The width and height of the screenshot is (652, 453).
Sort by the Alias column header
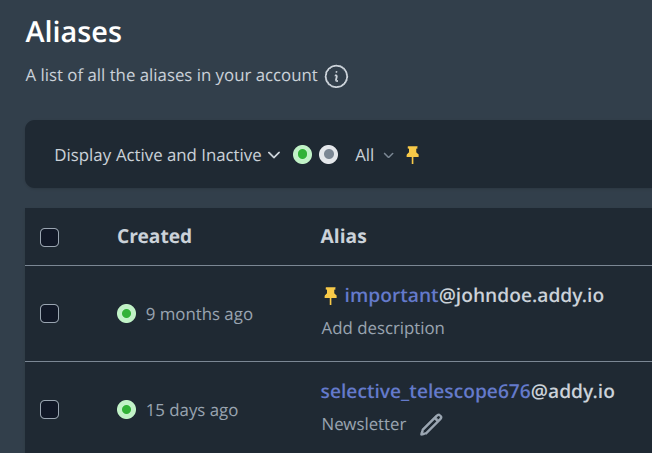coord(343,236)
